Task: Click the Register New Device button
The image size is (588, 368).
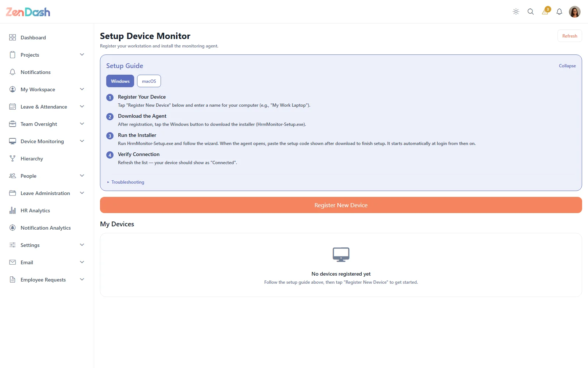Action: click(x=341, y=205)
